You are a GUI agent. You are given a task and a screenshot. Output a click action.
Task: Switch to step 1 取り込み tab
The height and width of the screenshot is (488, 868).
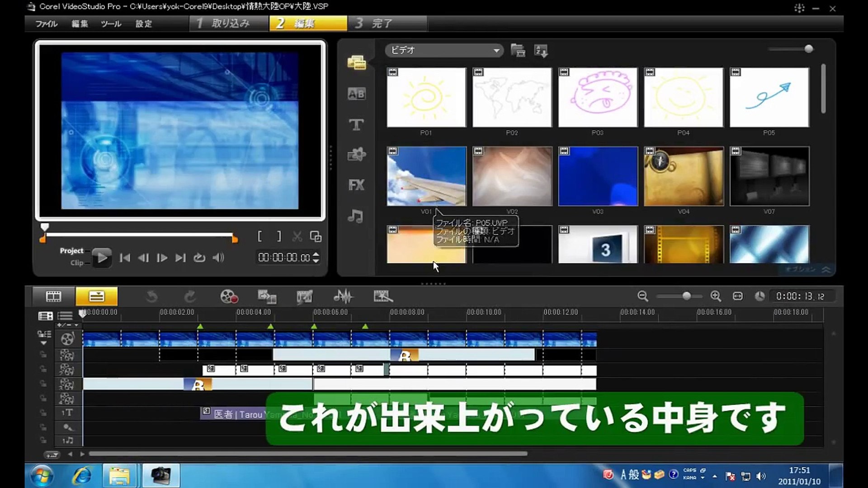tap(229, 23)
